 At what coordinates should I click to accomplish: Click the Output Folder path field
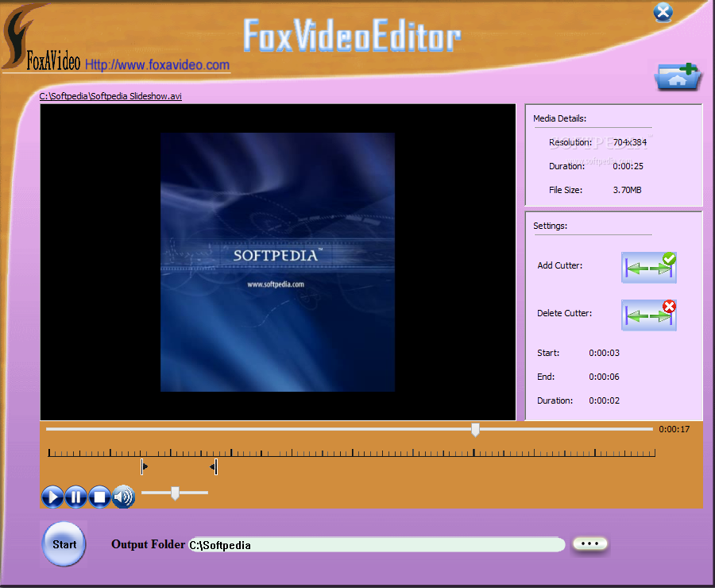click(x=377, y=544)
